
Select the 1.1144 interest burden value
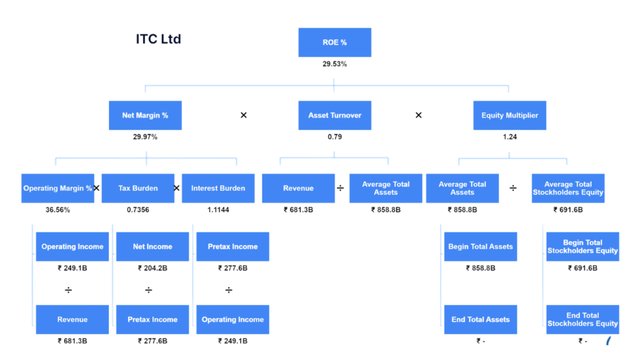(x=218, y=210)
